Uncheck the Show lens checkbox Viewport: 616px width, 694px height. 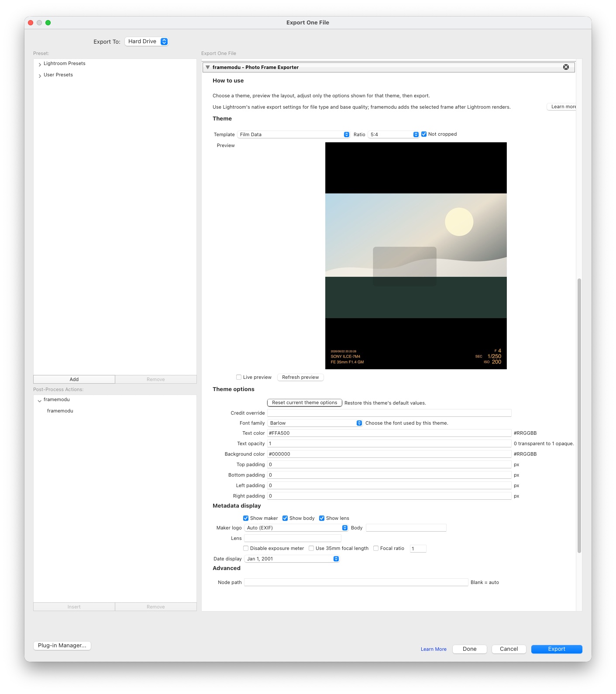[x=322, y=518]
